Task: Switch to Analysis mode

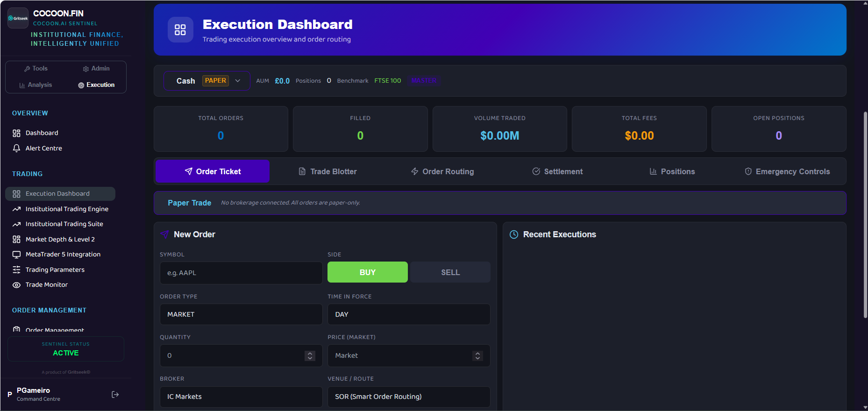Action: (36, 85)
